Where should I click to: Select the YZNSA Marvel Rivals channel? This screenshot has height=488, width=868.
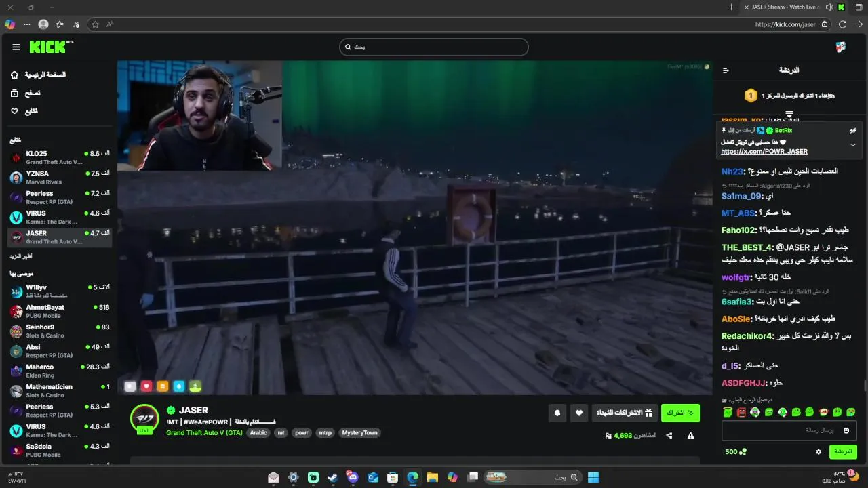pos(60,178)
